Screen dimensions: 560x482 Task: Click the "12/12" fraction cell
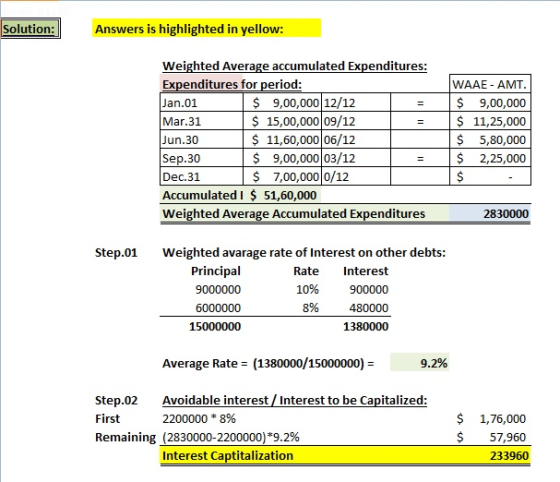356,103
